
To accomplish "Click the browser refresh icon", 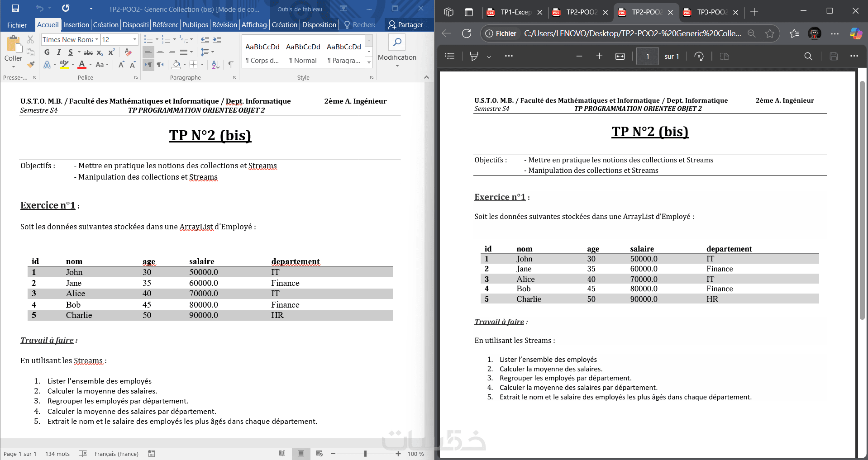I will click(467, 33).
